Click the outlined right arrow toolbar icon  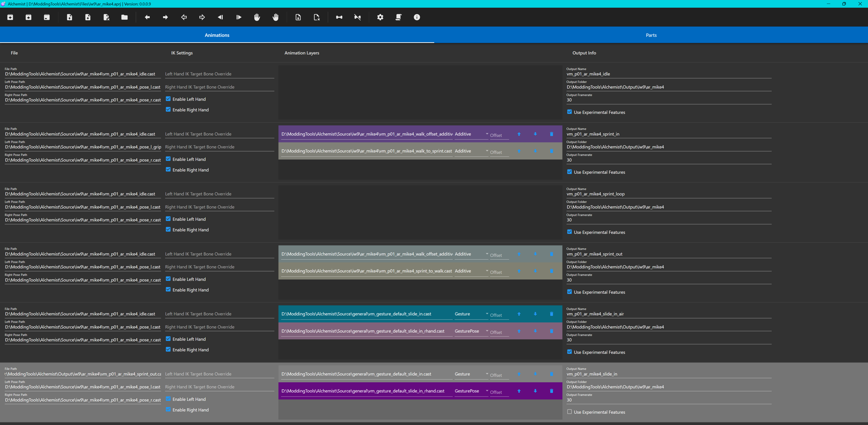tap(202, 17)
